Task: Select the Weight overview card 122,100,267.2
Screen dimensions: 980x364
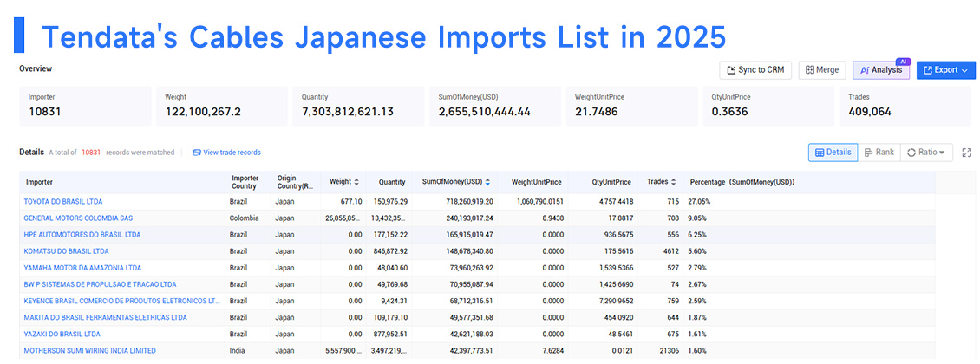Action: pos(221,106)
